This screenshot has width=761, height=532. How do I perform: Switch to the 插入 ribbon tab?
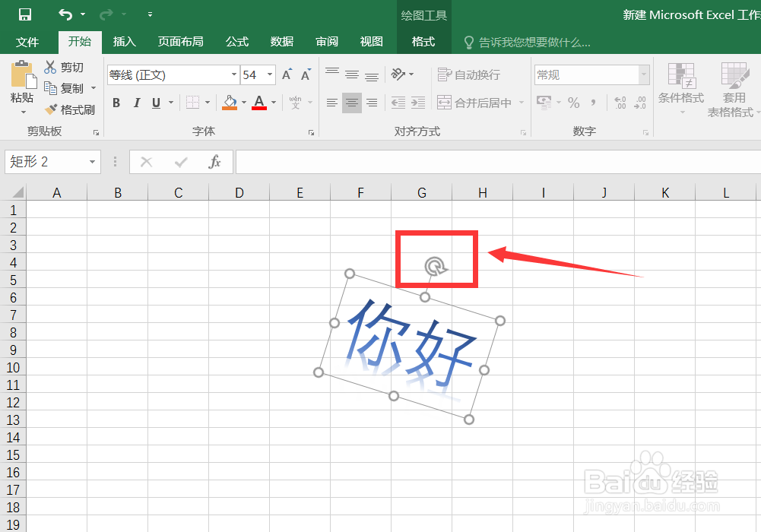(x=124, y=42)
